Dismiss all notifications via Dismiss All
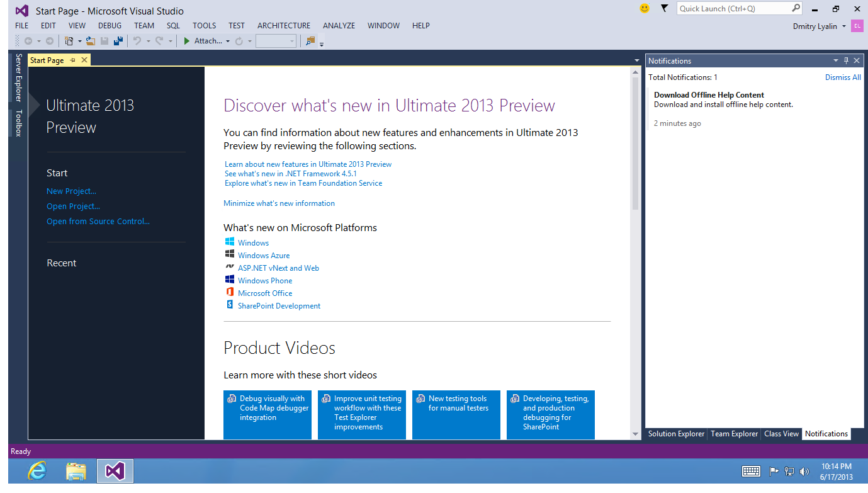The width and height of the screenshot is (868, 493). pos(843,77)
